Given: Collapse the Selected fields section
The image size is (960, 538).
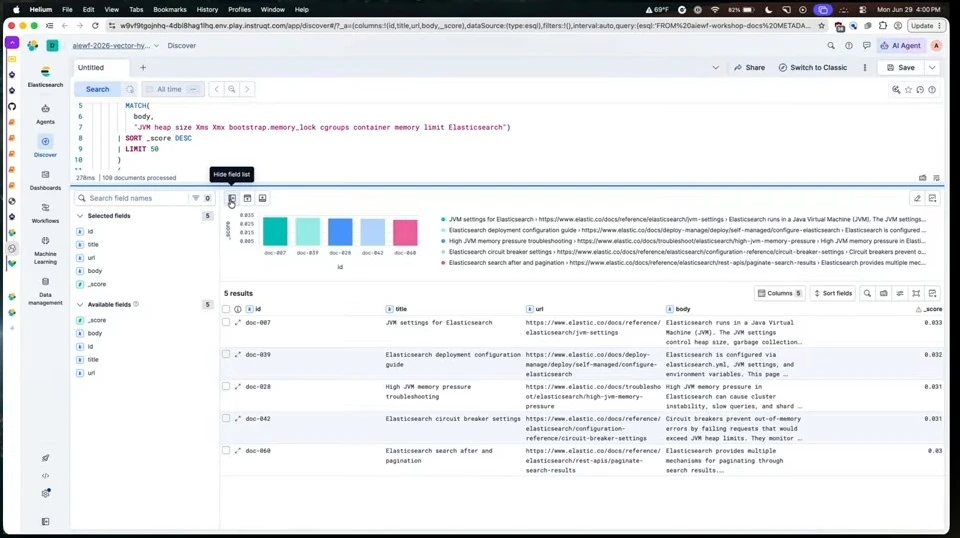Looking at the screenshot, I should [80, 216].
